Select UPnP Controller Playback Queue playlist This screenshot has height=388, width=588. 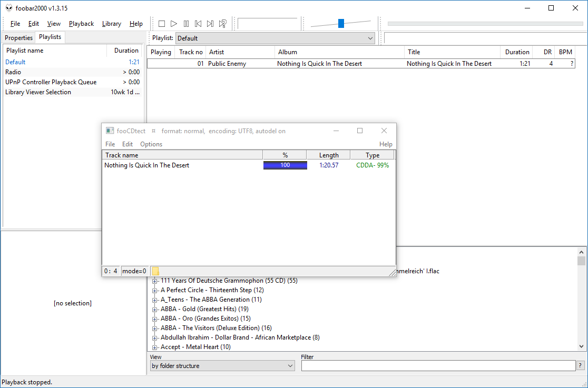pos(72,82)
